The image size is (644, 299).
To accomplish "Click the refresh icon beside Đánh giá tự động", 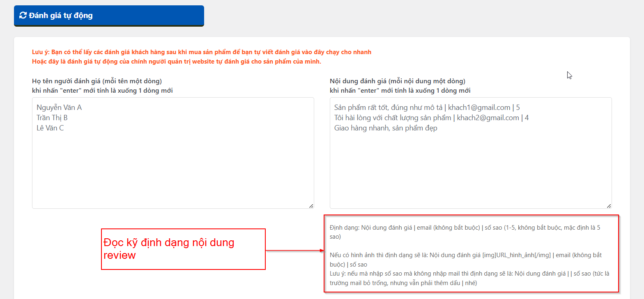I will 23,16.
